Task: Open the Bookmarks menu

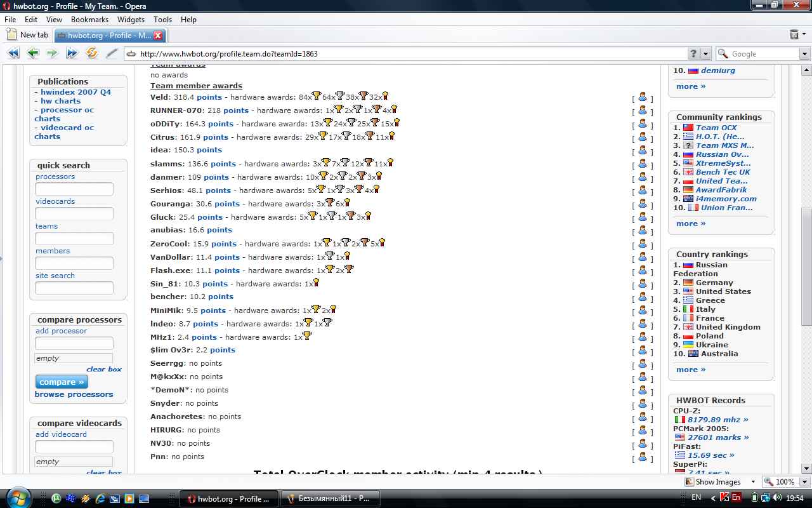Action: 89,20
